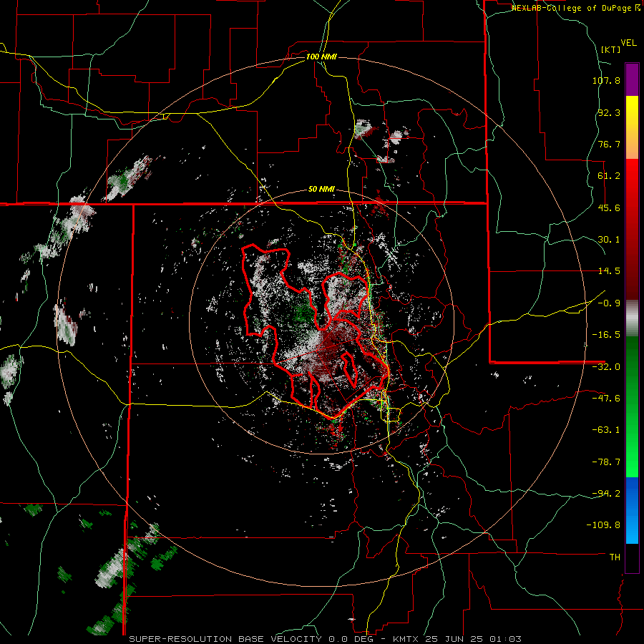Screen dimensions: 644x644
Task: Click the green segment of the color bar
Action: 632,406
